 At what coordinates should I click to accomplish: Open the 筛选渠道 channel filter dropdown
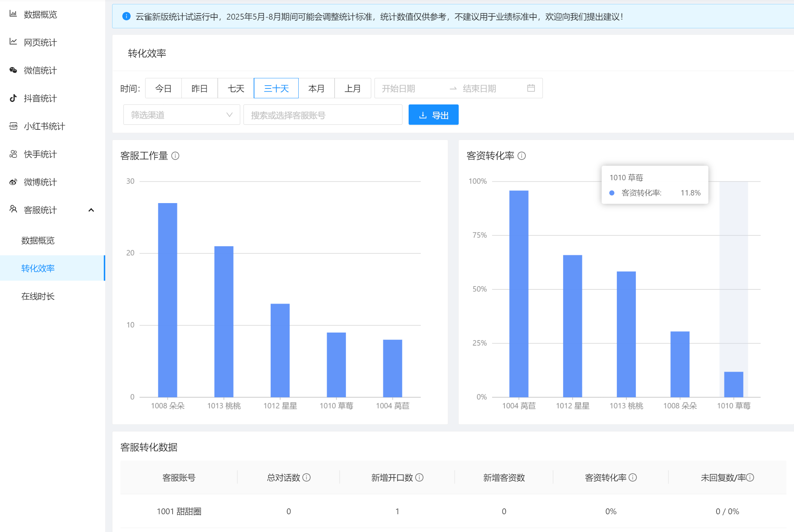click(x=181, y=115)
